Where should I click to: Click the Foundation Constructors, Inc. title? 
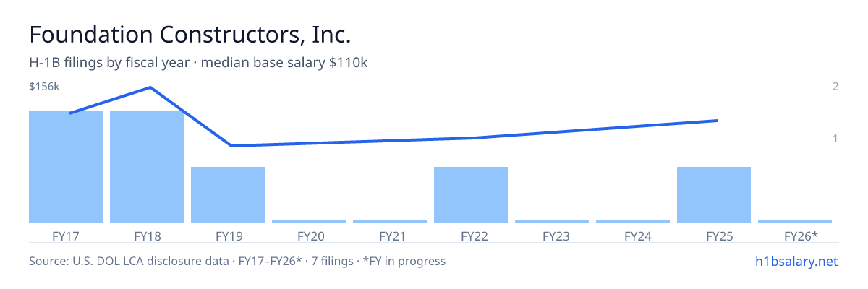coord(190,35)
